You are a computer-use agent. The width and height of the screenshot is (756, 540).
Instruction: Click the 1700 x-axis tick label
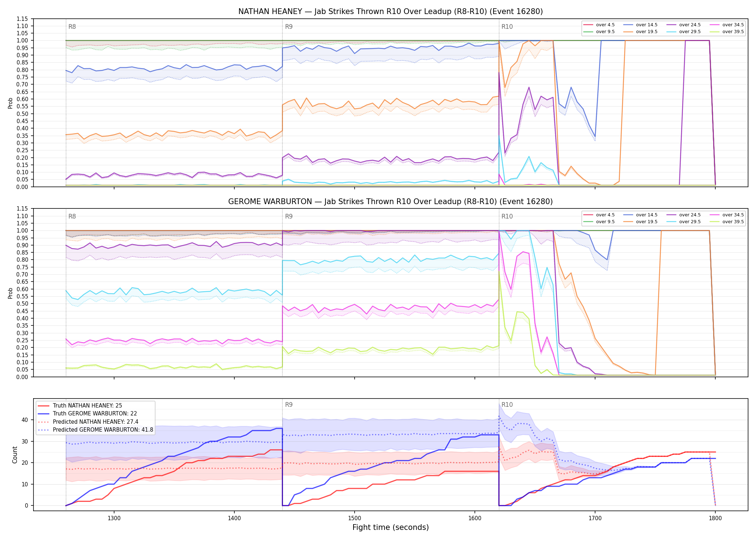595,518
